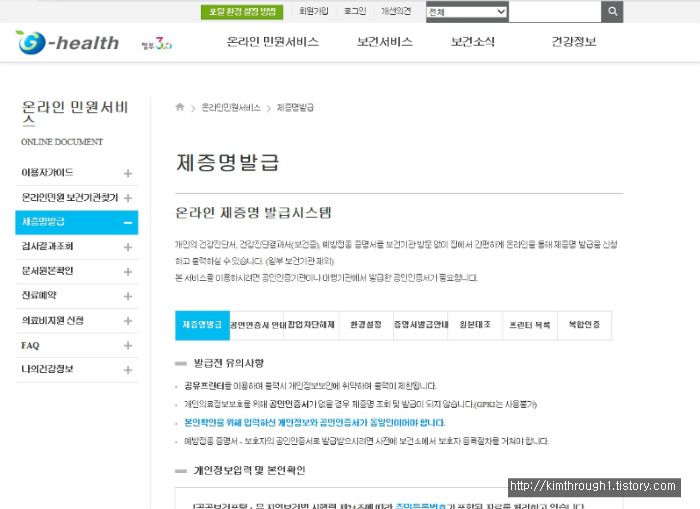Click the 발급전 유의사항 section heading
The height and width of the screenshot is (509, 700).
coord(229,363)
